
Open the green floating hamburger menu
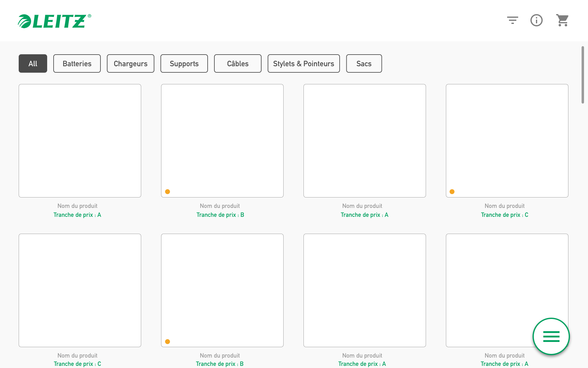(x=551, y=336)
